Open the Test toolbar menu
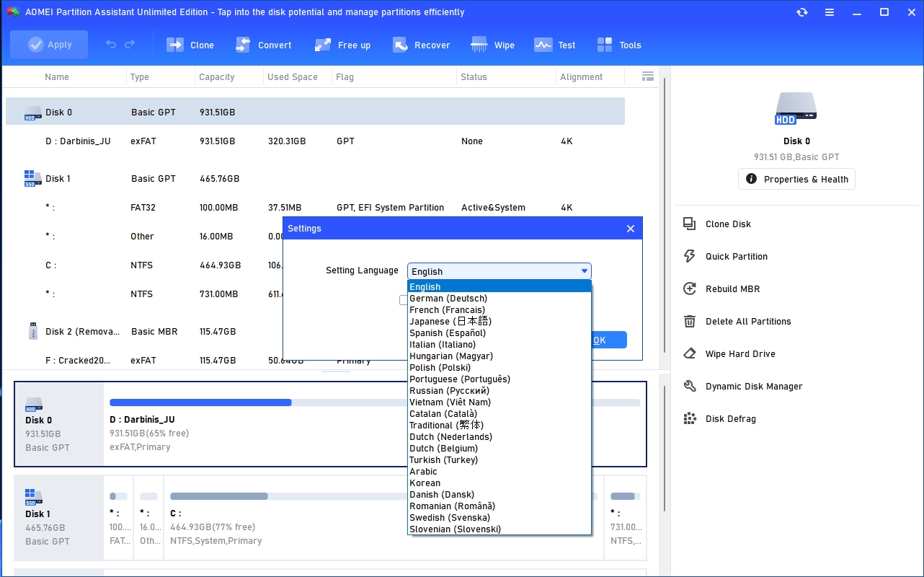This screenshot has width=924, height=577. coord(555,45)
